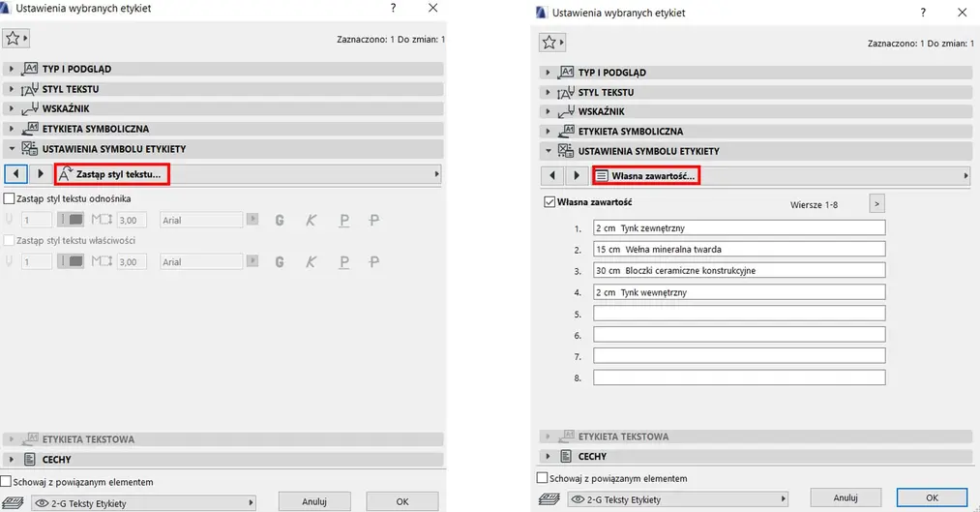Open favorites star in left dialog
Viewport: 980px width, 512px height.
tap(15, 39)
